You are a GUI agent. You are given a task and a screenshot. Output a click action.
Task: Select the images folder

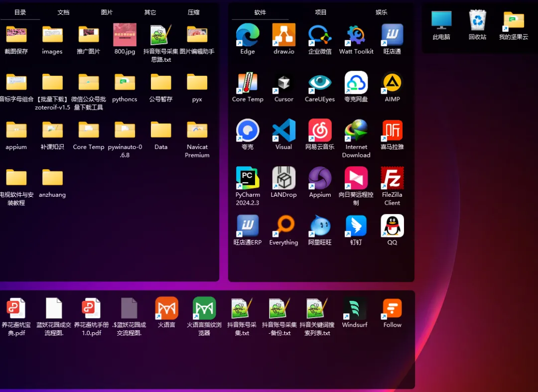(52, 35)
